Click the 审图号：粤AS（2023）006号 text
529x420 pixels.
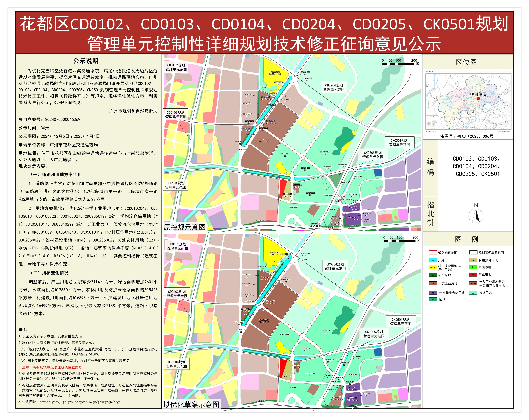click(467, 136)
